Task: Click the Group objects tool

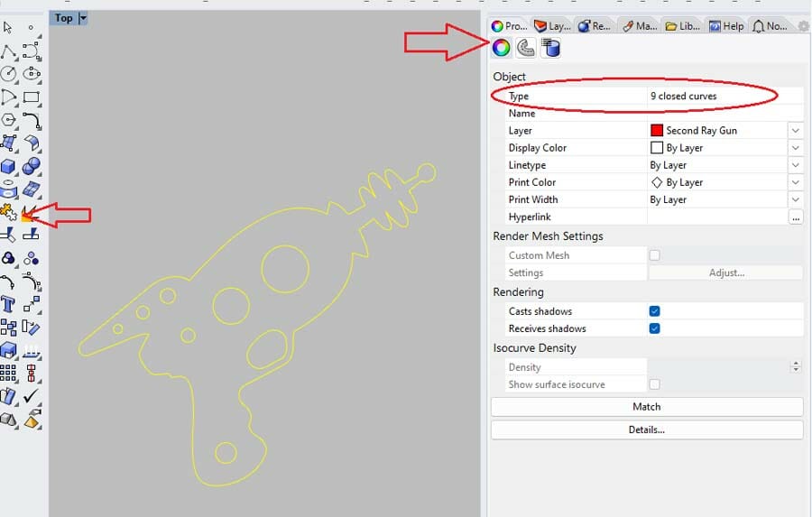Action: (8, 258)
